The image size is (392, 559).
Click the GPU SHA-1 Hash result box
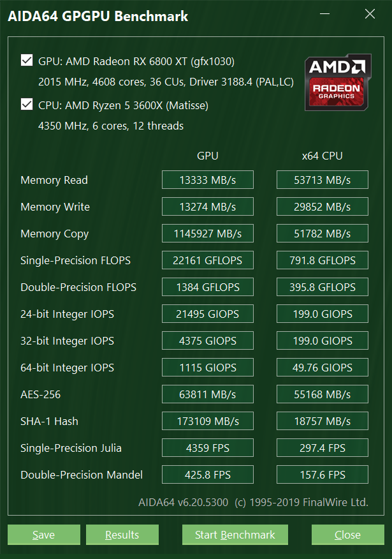pos(208,421)
